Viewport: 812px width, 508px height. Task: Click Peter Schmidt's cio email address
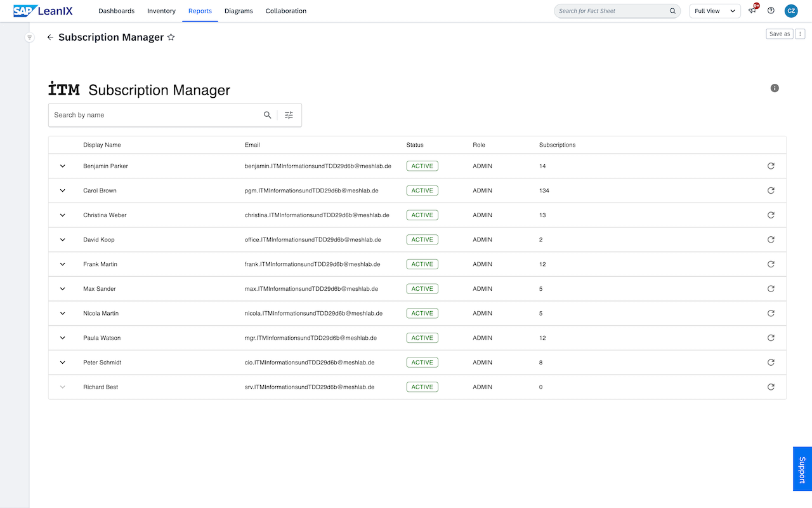coord(310,363)
